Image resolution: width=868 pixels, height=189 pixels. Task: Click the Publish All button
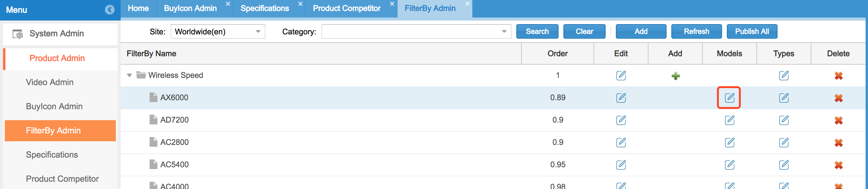click(752, 32)
